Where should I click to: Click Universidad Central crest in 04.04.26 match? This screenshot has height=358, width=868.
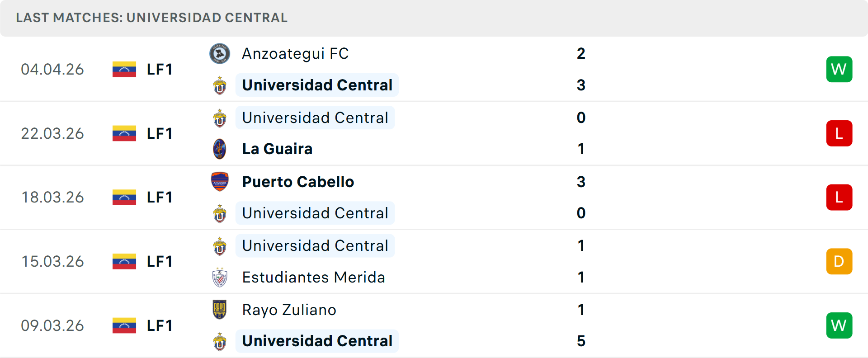pyautogui.click(x=220, y=85)
